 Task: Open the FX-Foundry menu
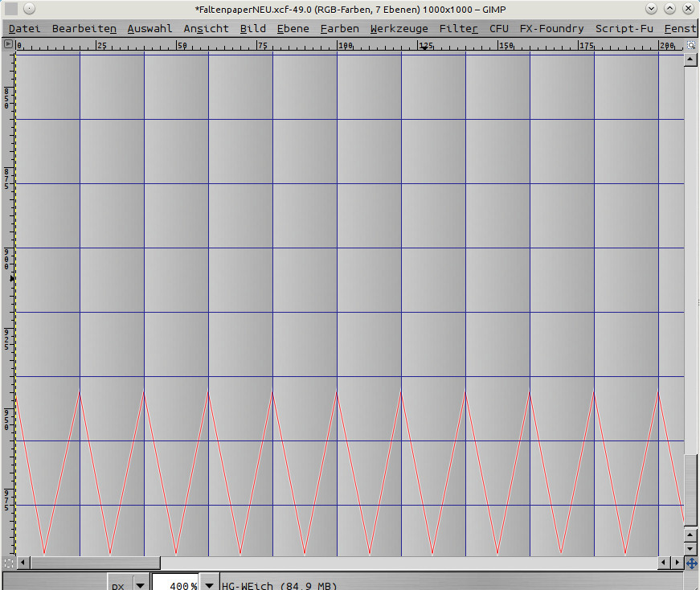point(551,28)
